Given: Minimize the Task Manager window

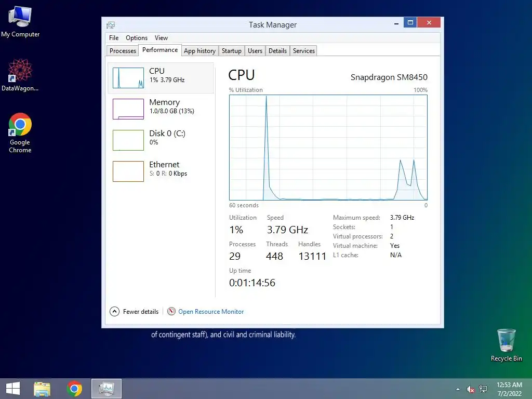Looking at the screenshot, I should 396,23.
